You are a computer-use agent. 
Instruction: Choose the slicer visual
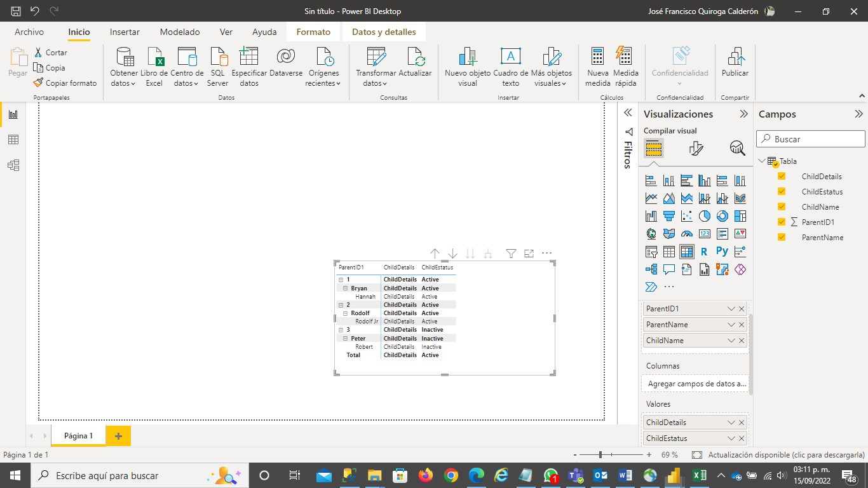click(x=651, y=252)
